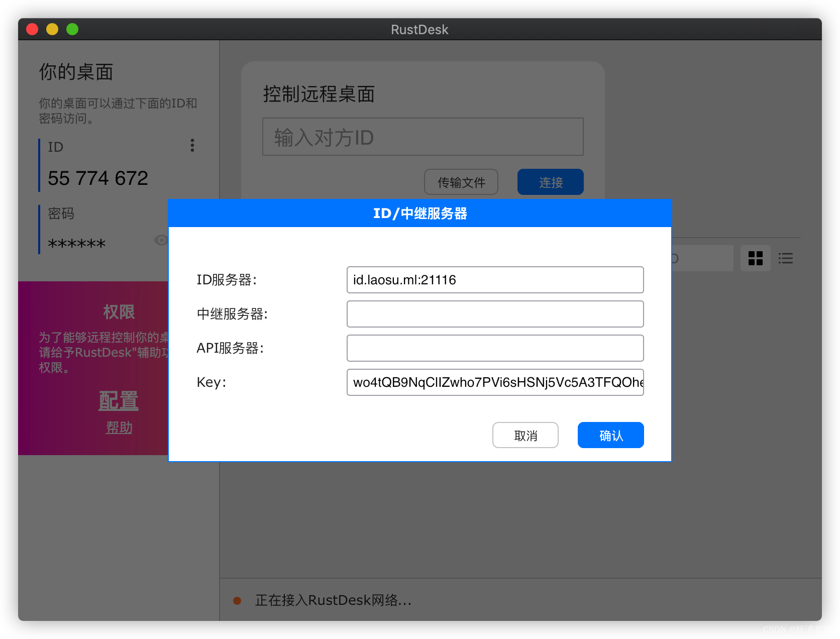Viewport: 840px width, 639px height.
Task: Select the desktop ID 55 774 672
Action: click(x=97, y=178)
